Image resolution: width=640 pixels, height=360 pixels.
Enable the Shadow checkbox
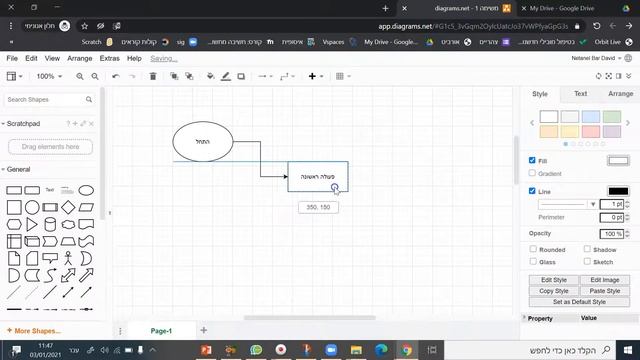pyautogui.click(x=587, y=249)
